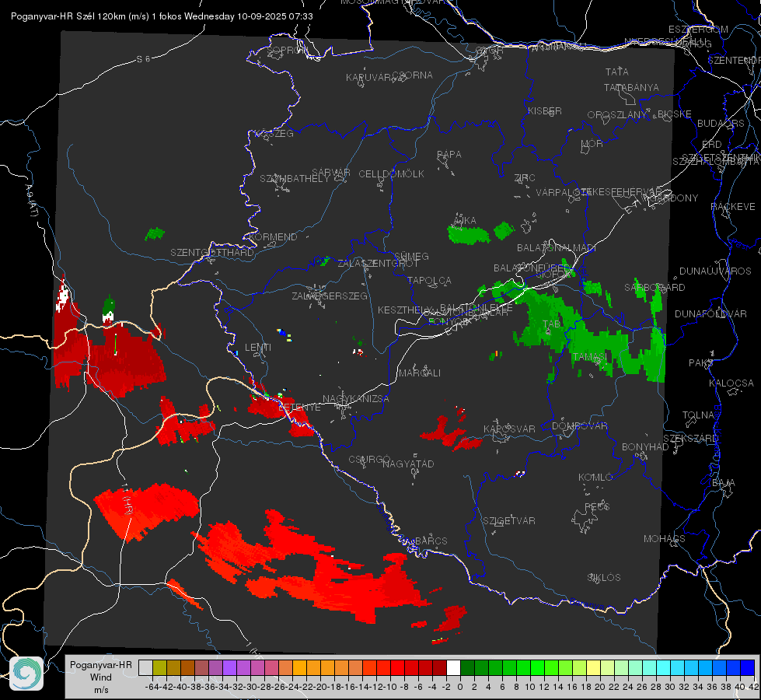The width and height of the screenshot is (761, 700).
Task: Select the MOHÁCS label
Action: pos(664,538)
